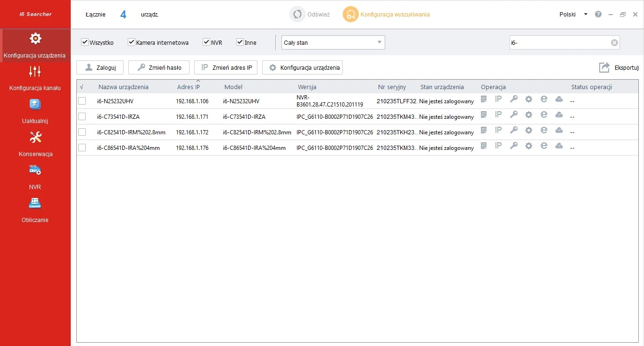Click key icon in 192.168.1.176 row
Screen dimensions: 644x346
[x=514, y=146]
